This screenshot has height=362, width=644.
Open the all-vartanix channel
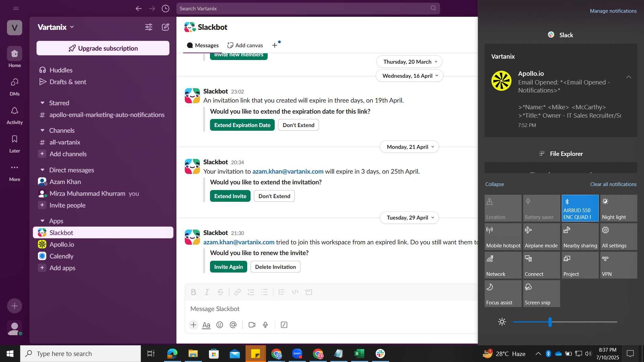103,142
